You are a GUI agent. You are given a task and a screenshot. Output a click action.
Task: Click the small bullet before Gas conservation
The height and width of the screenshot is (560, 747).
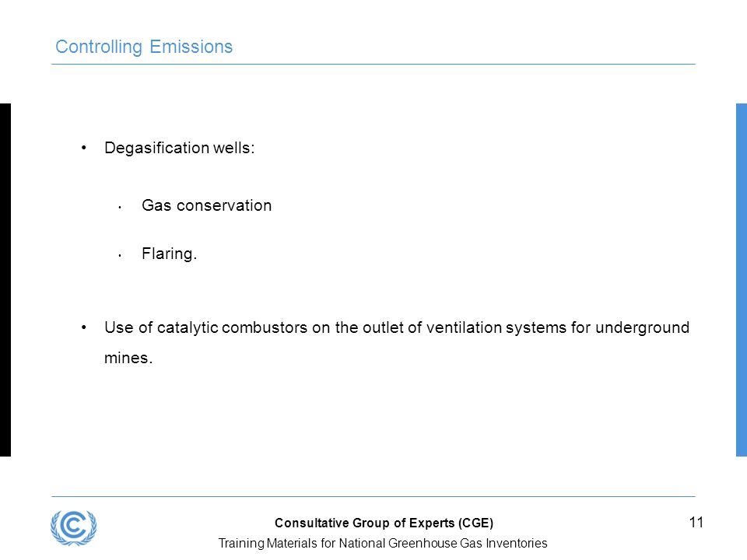120,208
